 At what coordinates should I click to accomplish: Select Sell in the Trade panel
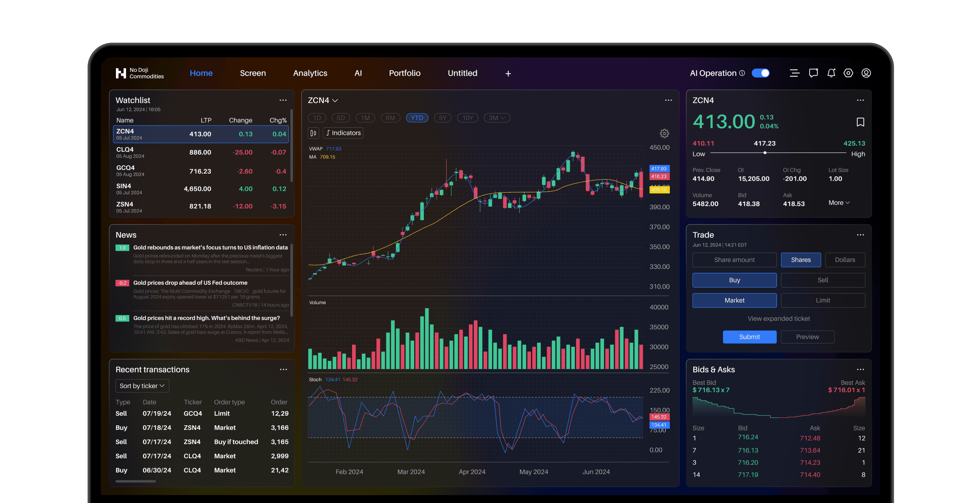click(823, 280)
